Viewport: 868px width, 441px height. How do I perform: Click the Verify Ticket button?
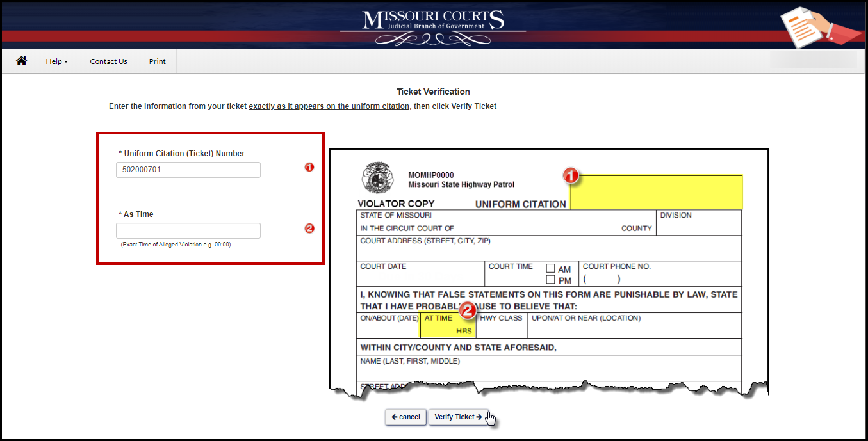pyautogui.click(x=458, y=417)
